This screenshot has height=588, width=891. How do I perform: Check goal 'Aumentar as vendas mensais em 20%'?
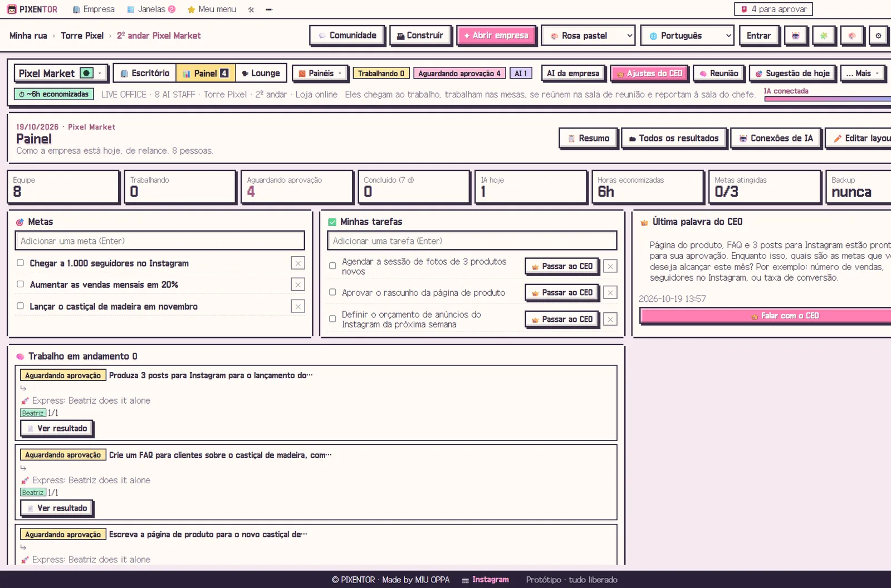click(20, 284)
